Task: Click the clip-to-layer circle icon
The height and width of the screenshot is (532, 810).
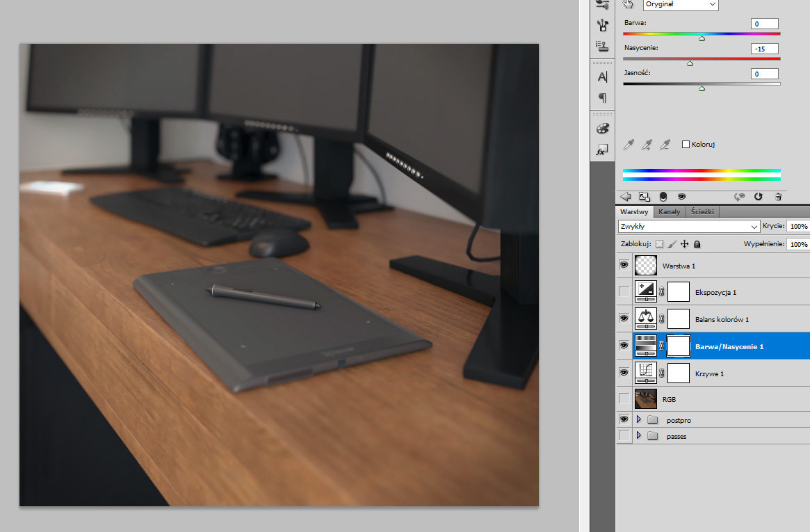Action: click(663, 196)
